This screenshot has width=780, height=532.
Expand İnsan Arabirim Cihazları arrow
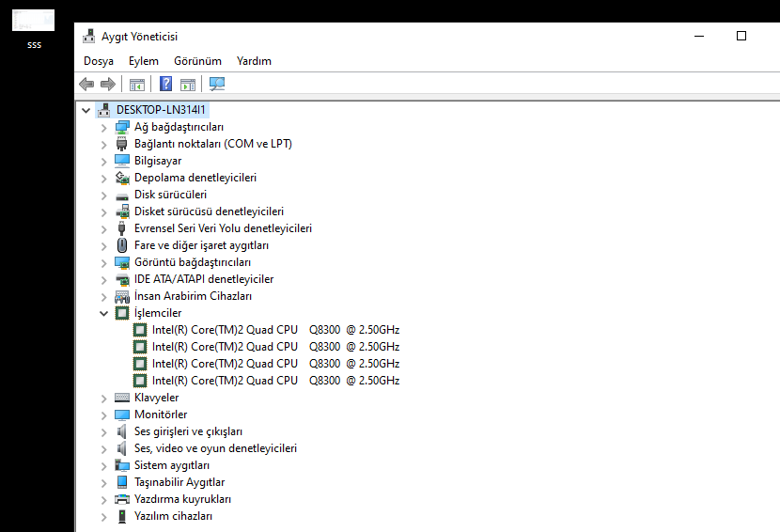(104, 297)
